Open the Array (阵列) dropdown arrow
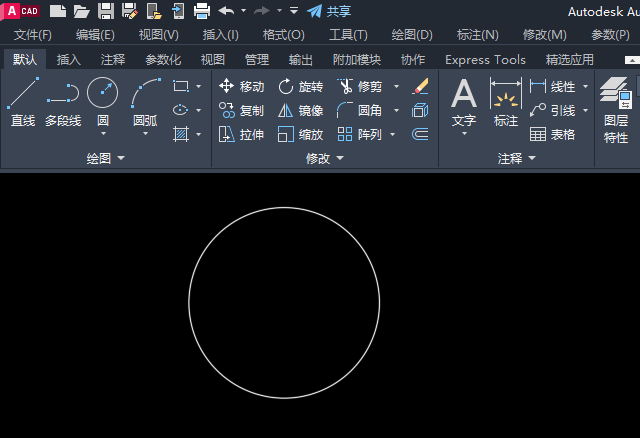Image resolution: width=640 pixels, height=438 pixels. click(393, 134)
